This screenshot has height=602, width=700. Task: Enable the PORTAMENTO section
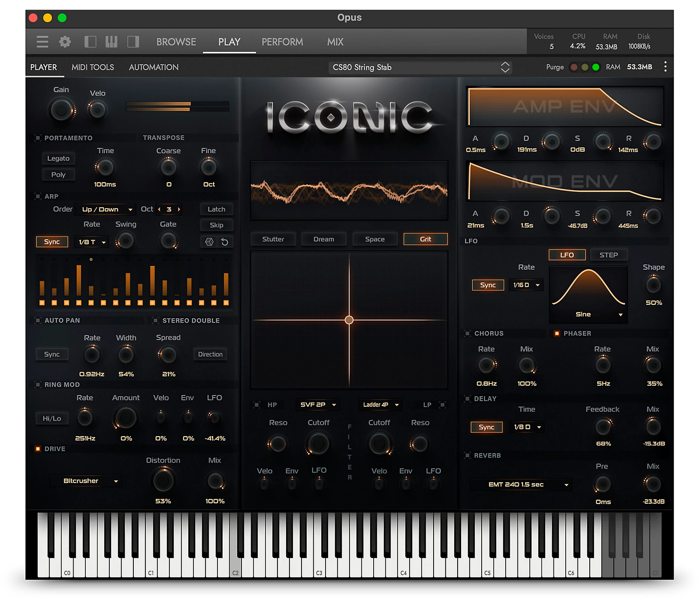click(38, 138)
